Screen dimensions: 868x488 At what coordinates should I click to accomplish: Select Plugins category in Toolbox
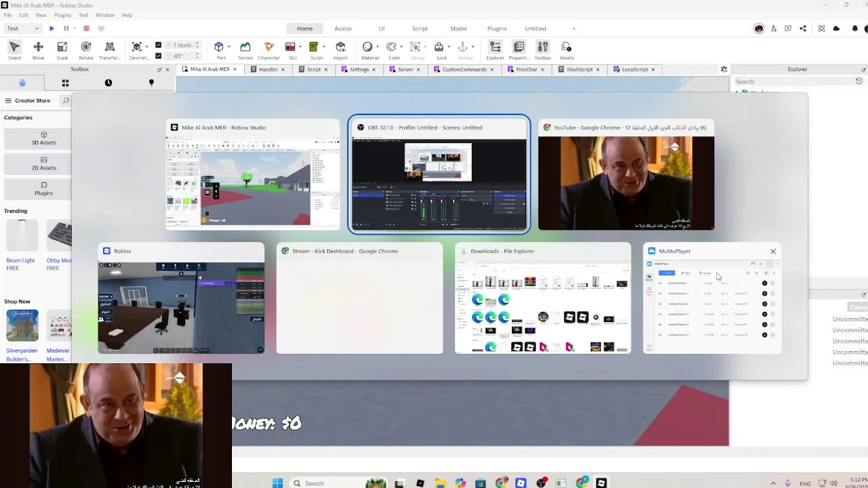click(x=43, y=188)
